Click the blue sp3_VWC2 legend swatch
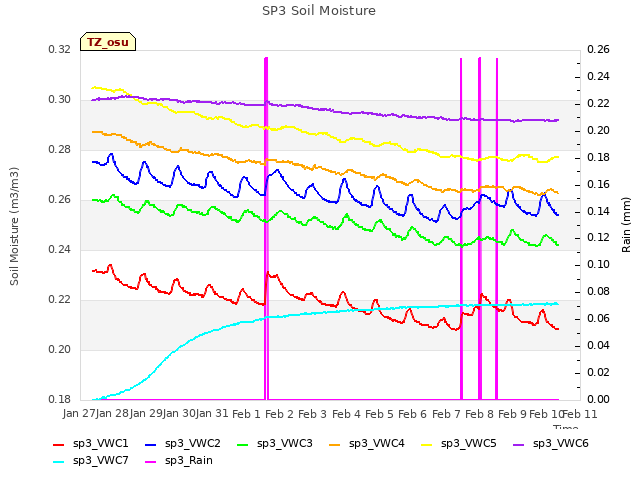The width and height of the screenshot is (640, 480). pos(151,444)
